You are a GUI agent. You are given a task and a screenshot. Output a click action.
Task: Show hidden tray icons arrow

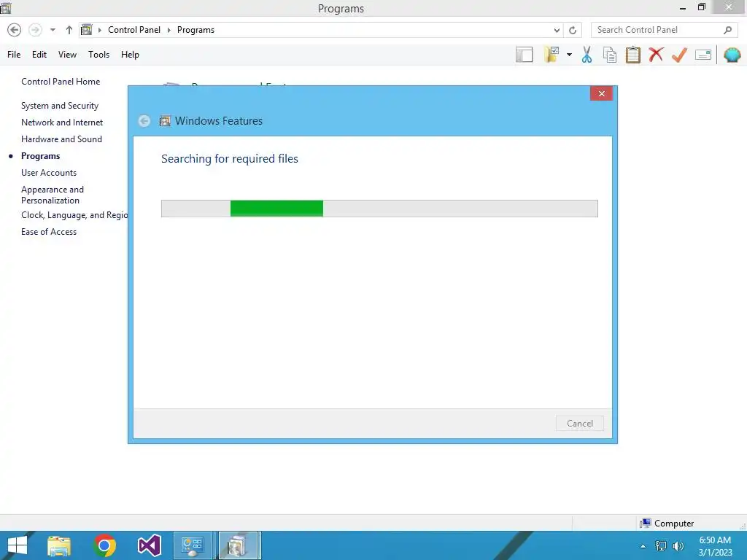pyautogui.click(x=643, y=546)
